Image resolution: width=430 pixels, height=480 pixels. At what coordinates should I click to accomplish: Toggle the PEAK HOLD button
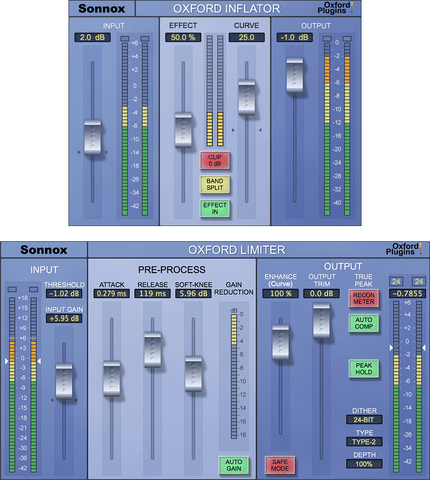click(364, 368)
